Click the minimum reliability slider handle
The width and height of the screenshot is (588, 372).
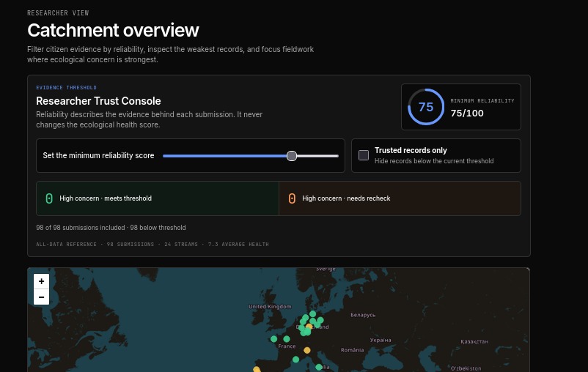292,156
